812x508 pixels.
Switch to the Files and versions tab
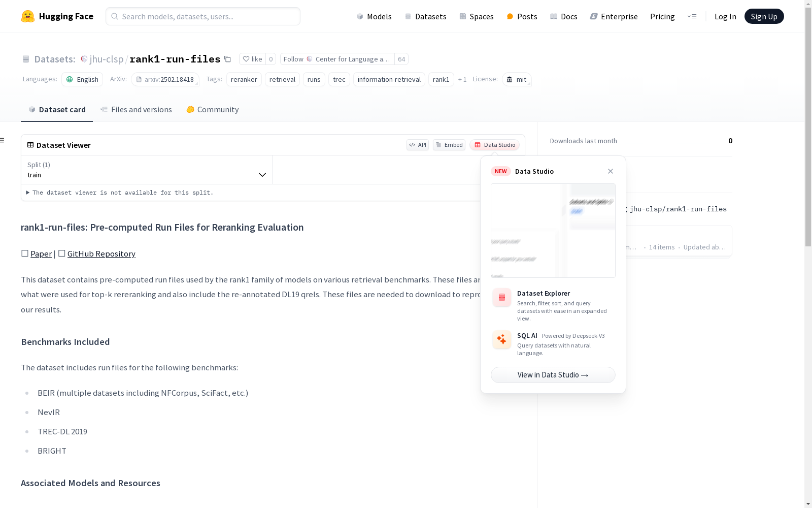coord(136,110)
